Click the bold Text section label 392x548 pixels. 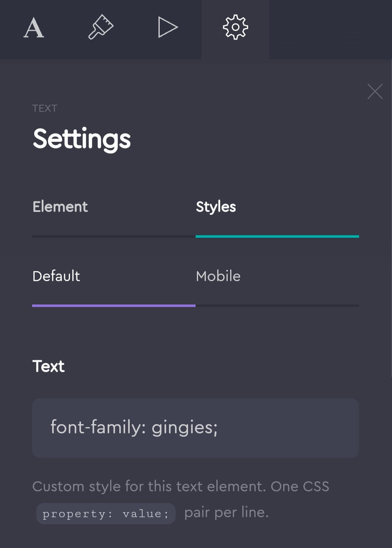coord(49,366)
